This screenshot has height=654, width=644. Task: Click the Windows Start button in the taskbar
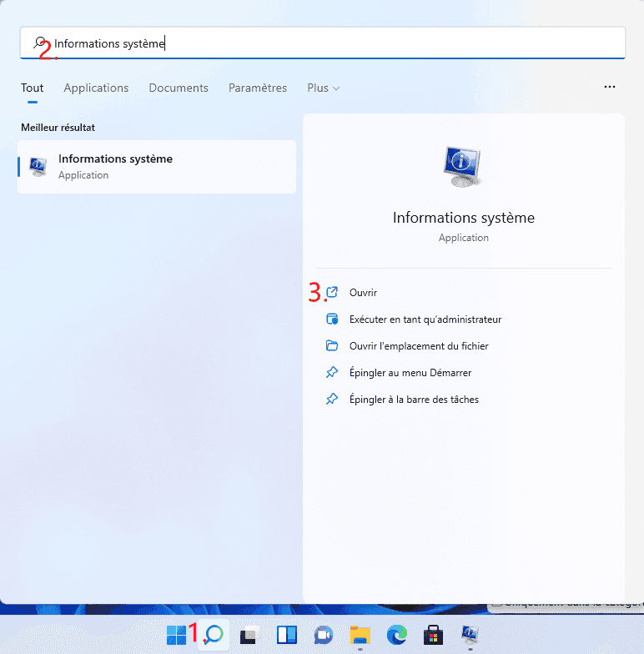point(176,635)
